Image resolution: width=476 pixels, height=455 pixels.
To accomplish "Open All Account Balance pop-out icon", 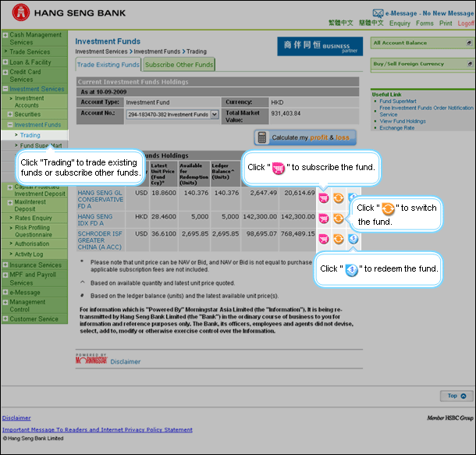I will [x=469, y=43].
